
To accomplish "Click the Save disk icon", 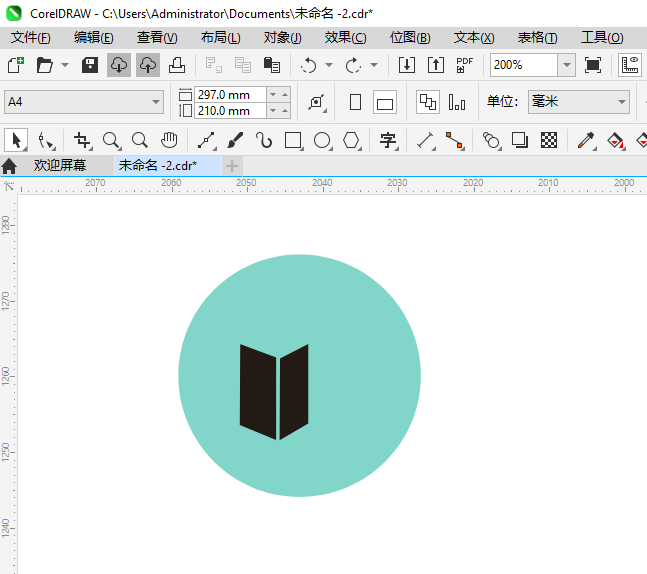I will pyautogui.click(x=90, y=65).
